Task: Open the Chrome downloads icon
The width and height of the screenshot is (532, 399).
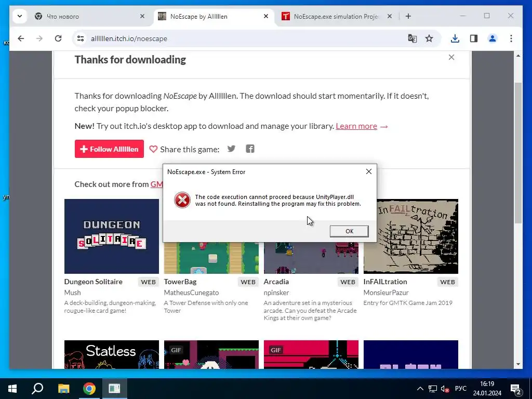Action: [x=455, y=38]
